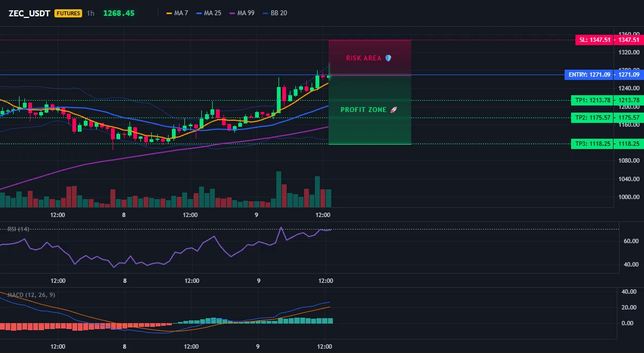Click the MA 7 orange legend marker
644x353 pixels.
coord(169,13)
